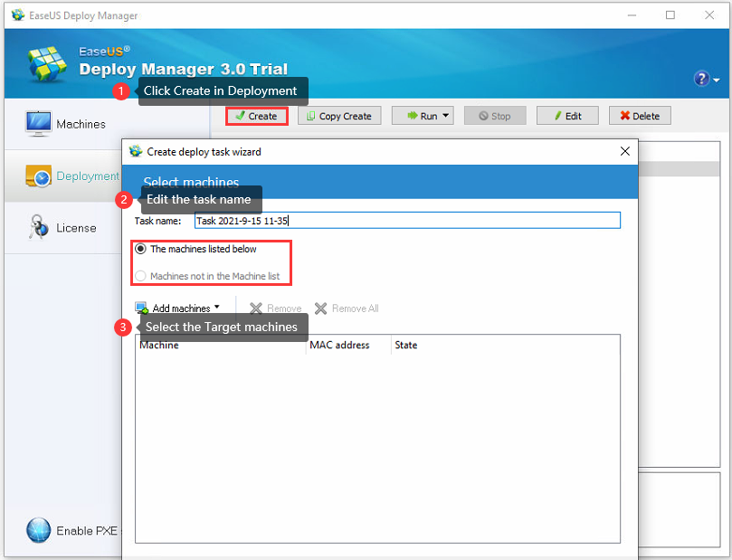Viewport: 732px width, 560px height.
Task: Click the EaseUS Deploy Manager title bar icon
Action: coord(18,15)
